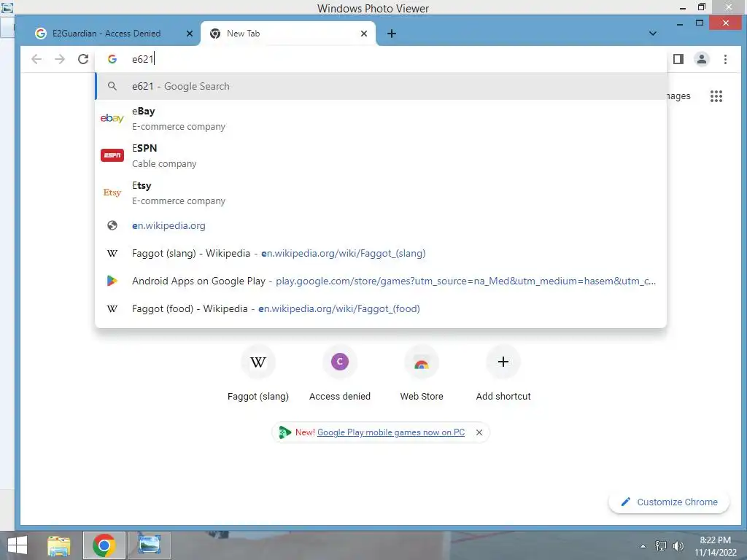Image resolution: width=747 pixels, height=560 pixels.
Task: Open the Web Store shortcut tile
Action: click(422, 373)
